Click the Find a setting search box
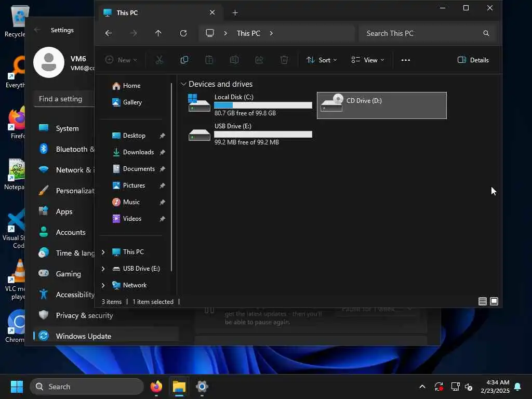This screenshot has height=399, width=532. tap(64, 99)
